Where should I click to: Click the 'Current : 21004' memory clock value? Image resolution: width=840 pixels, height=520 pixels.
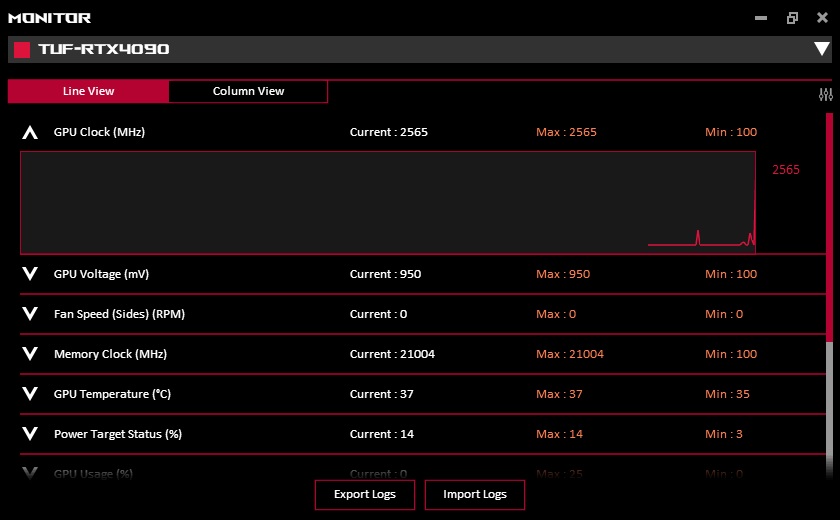(x=392, y=354)
